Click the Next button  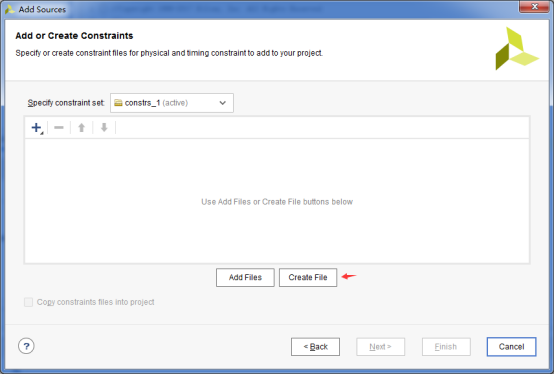(381, 347)
